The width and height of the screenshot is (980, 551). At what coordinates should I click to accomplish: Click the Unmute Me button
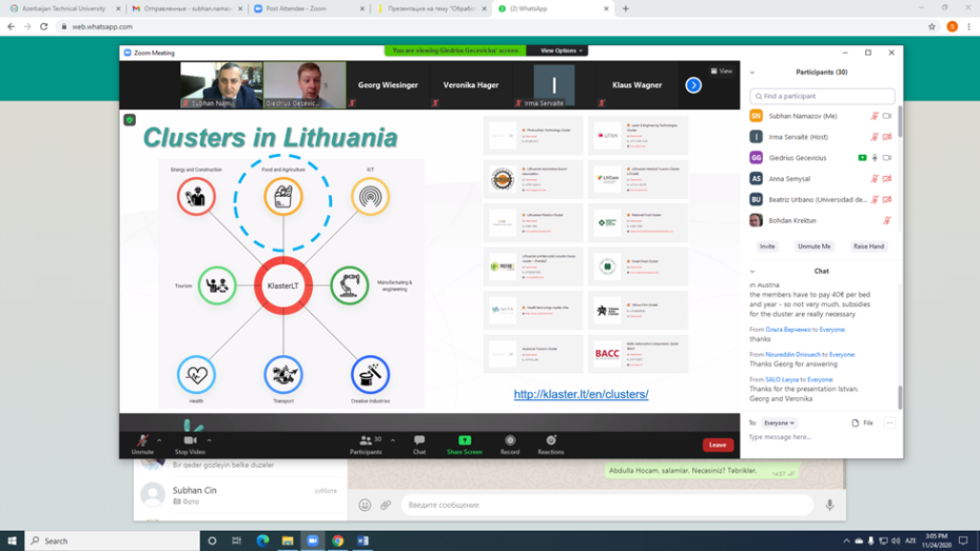pos(813,246)
